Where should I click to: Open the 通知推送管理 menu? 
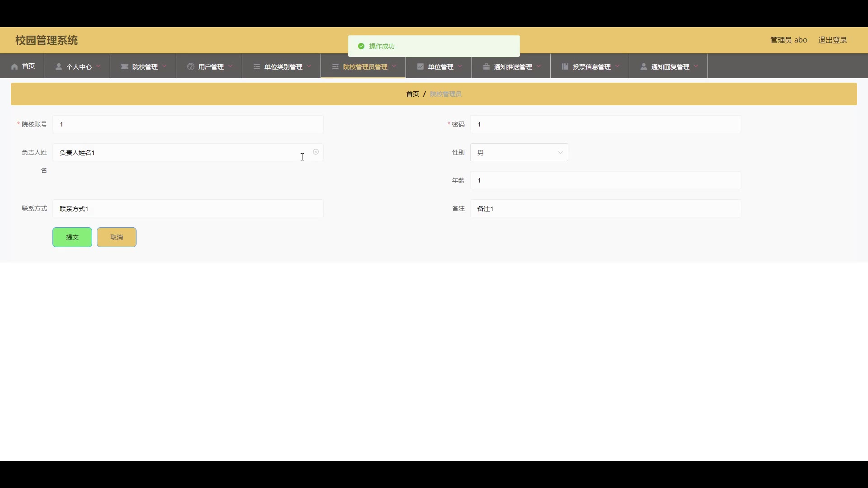513,66
